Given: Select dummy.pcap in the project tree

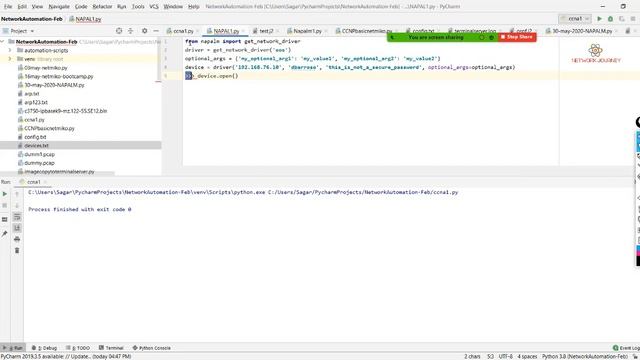Looking at the screenshot, I should click(39, 163).
